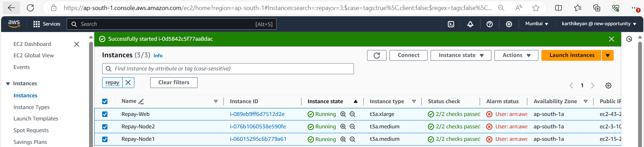Viewport: 644px width, 147px height.
Task: Open browser collections icon
Action: 597,8
